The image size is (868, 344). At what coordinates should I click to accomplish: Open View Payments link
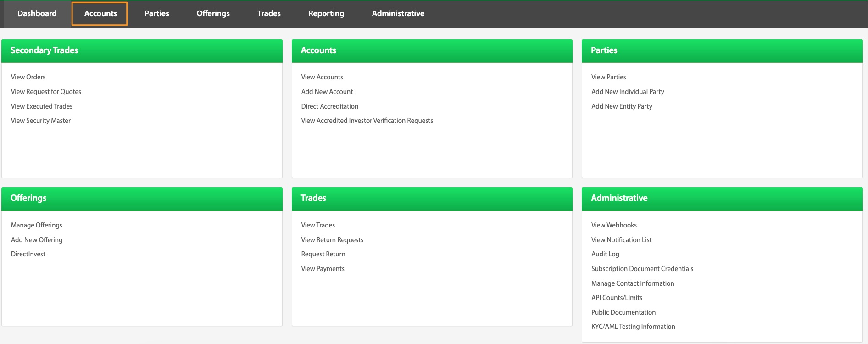323,269
